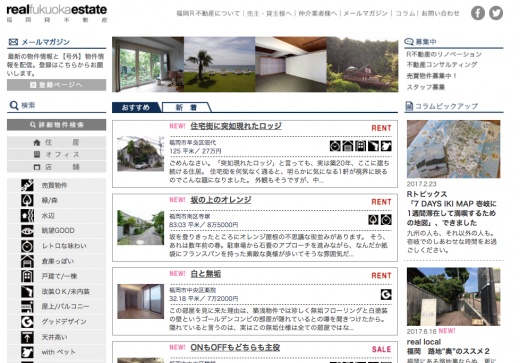The image size is (520, 363).
Task: Click the 登録ページへ button
Action: coord(57,85)
